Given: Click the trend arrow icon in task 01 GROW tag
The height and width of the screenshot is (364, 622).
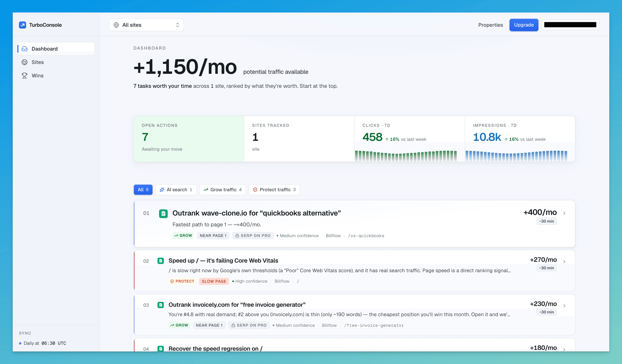Looking at the screenshot, I should pyautogui.click(x=176, y=236).
